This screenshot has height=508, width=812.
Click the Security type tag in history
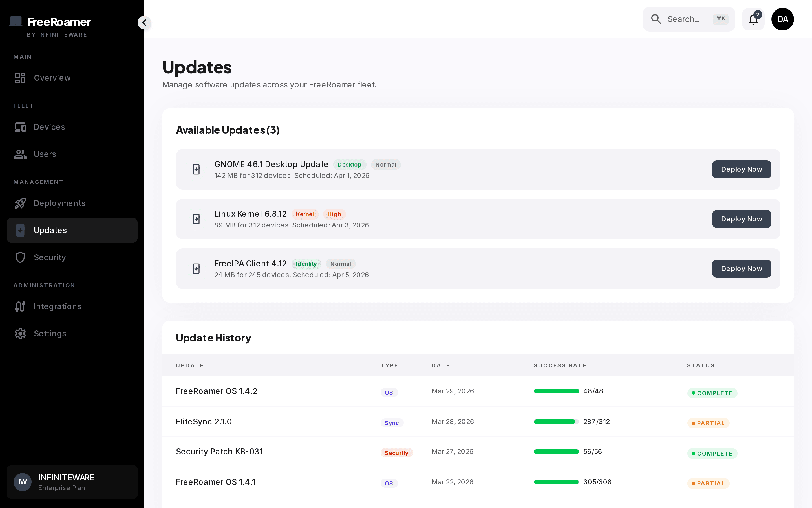[396, 453]
